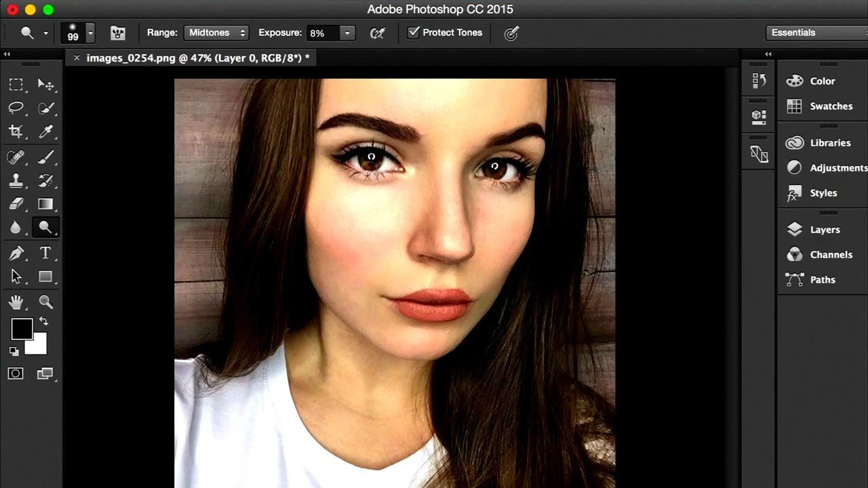Swap foreground and background colors
This screenshot has width=868, height=488.
(x=44, y=321)
